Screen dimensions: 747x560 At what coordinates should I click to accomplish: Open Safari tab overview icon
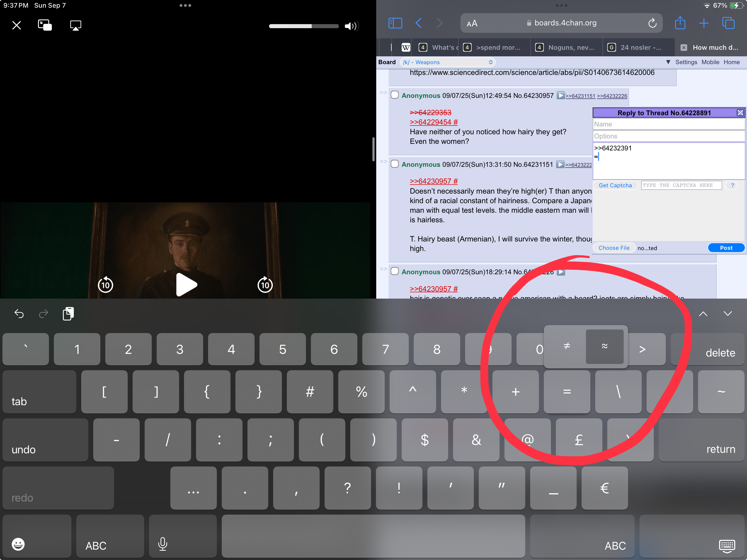click(x=728, y=23)
